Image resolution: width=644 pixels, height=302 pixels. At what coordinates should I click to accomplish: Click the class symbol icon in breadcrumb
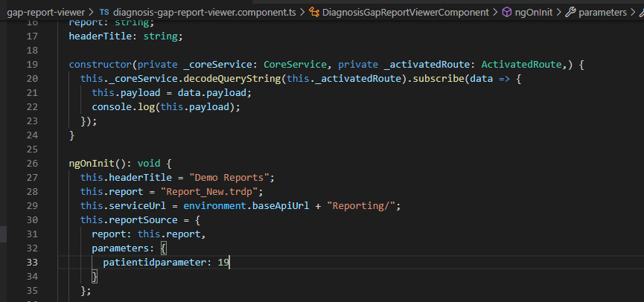coord(314,13)
